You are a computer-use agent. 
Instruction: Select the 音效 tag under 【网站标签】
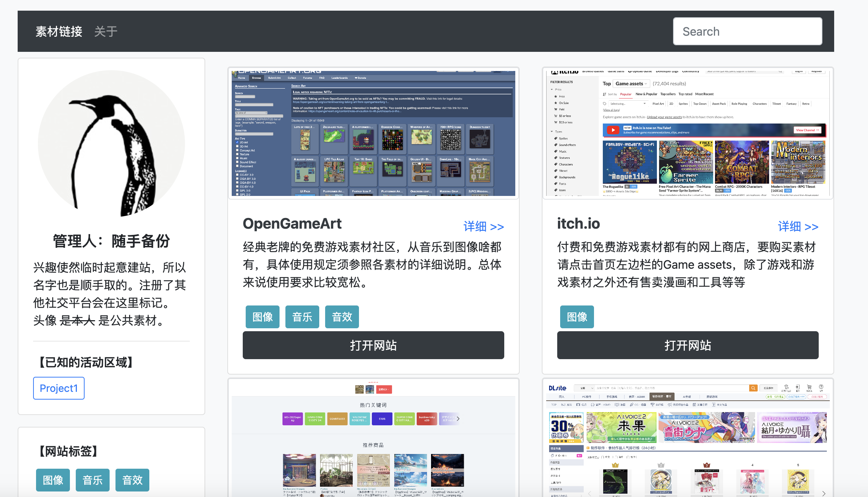click(132, 480)
